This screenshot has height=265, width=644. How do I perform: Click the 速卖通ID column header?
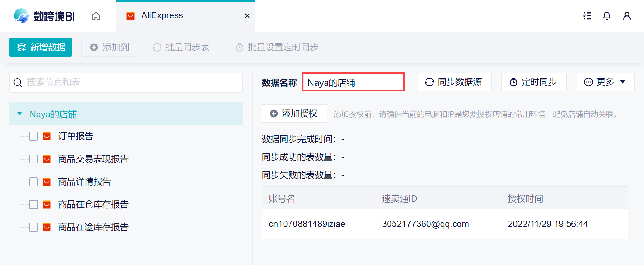[399, 198]
